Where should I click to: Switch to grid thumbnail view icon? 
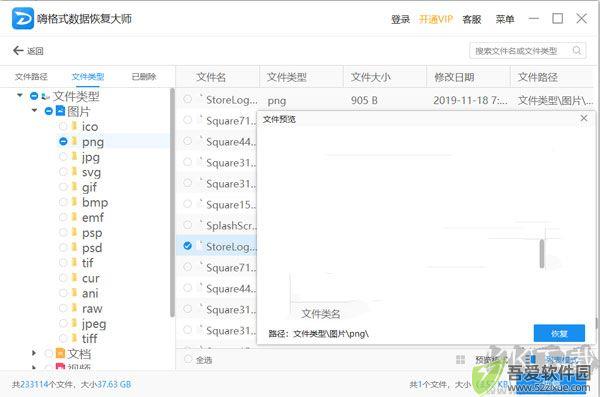[x=460, y=359]
